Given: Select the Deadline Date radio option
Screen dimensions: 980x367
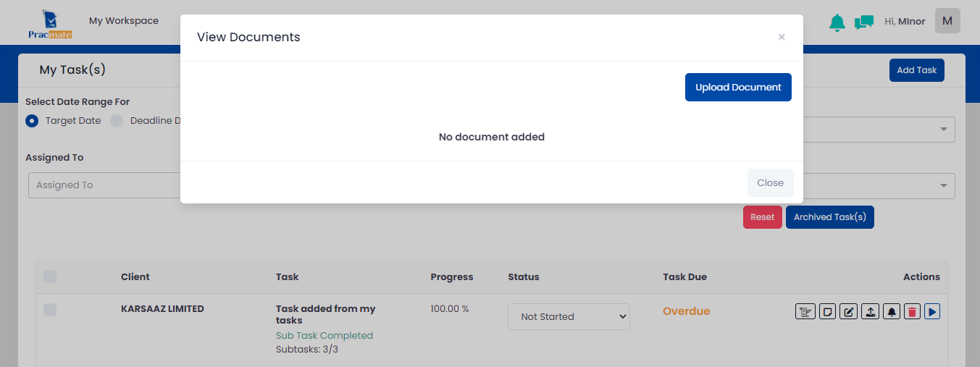Looking at the screenshot, I should pos(117,121).
